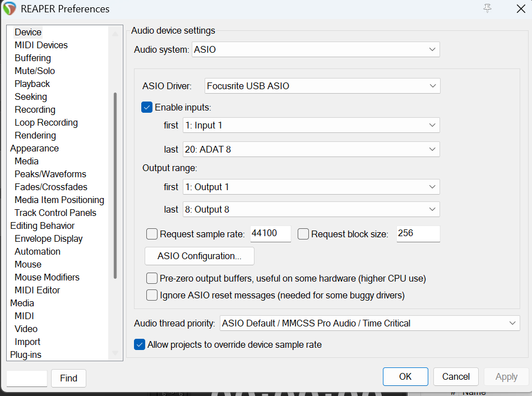Select Peaks/Waveforms page
Screen dimensions: 532x396
(x=50, y=174)
